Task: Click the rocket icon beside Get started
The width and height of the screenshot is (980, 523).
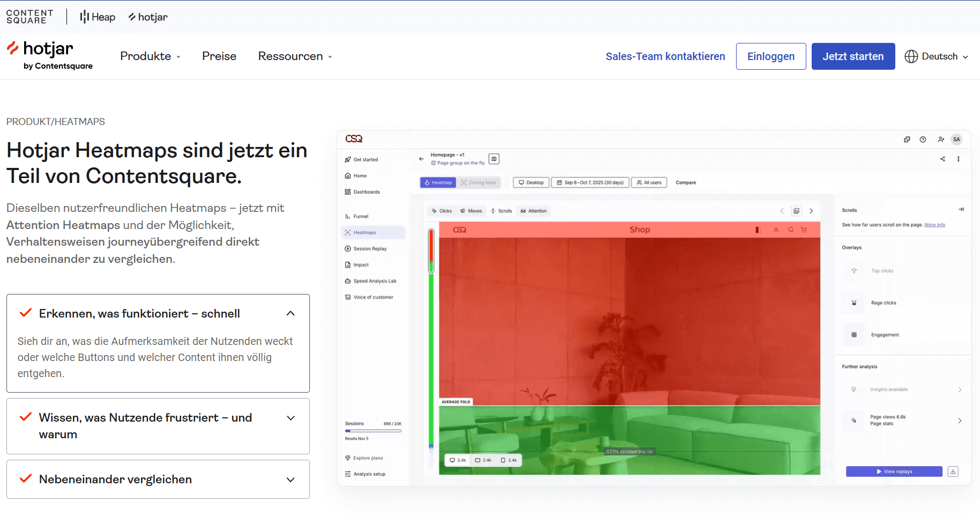Action: (x=348, y=159)
